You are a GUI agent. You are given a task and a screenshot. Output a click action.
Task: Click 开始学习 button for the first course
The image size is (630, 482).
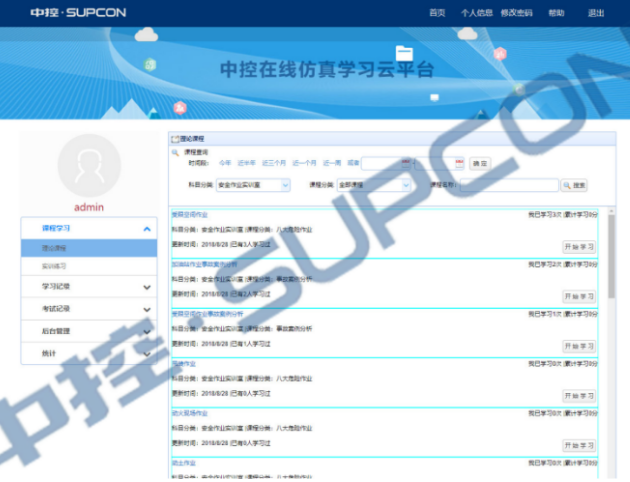click(x=579, y=247)
